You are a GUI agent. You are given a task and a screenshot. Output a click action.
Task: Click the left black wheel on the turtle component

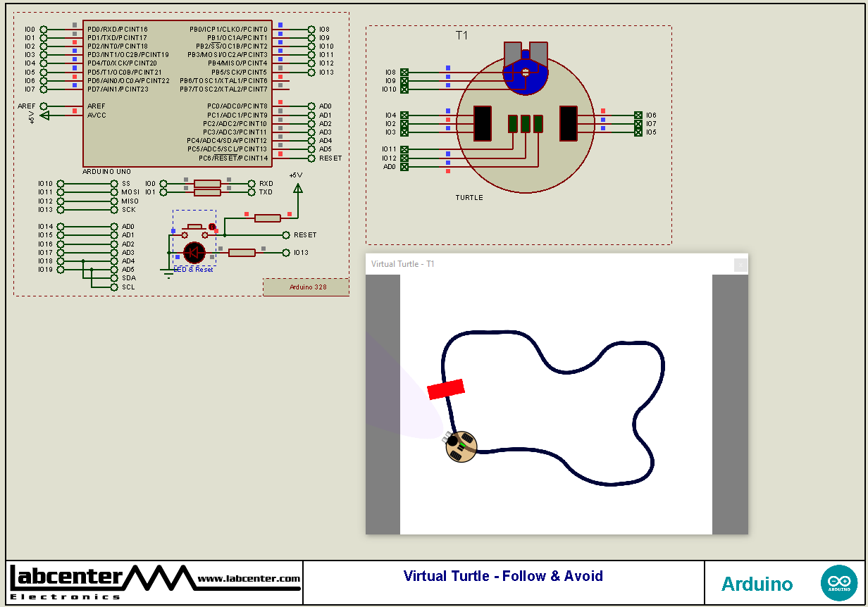(483, 123)
